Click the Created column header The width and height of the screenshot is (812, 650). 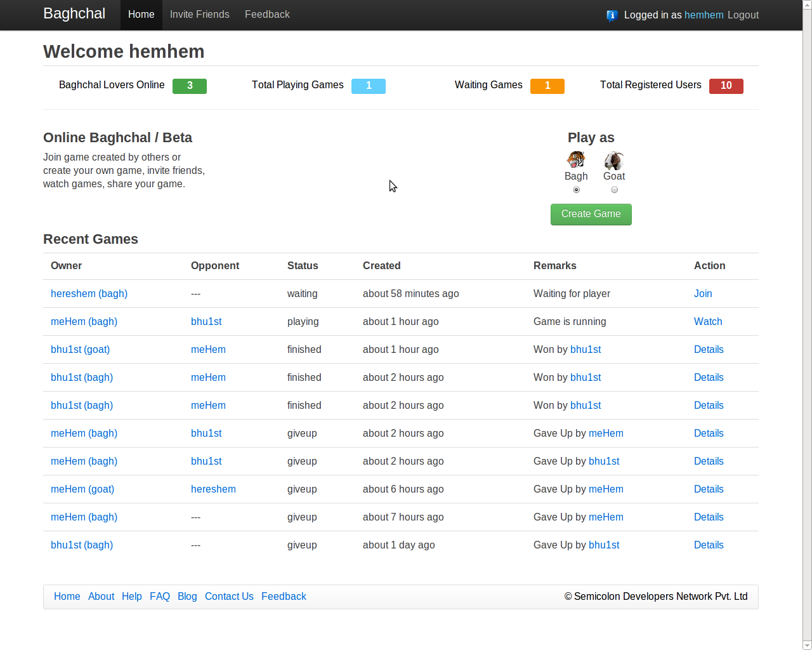coord(382,266)
